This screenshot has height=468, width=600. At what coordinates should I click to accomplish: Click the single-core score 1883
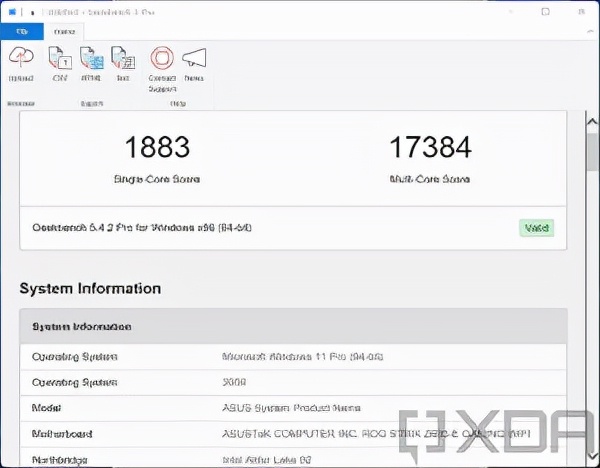157,147
